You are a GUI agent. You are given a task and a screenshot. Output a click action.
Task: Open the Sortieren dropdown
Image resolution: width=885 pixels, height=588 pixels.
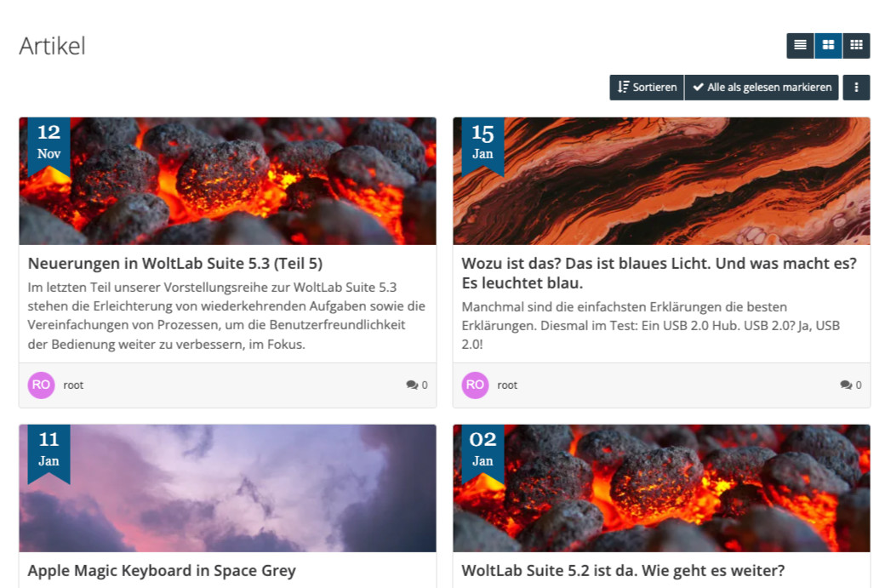tap(647, 88)
